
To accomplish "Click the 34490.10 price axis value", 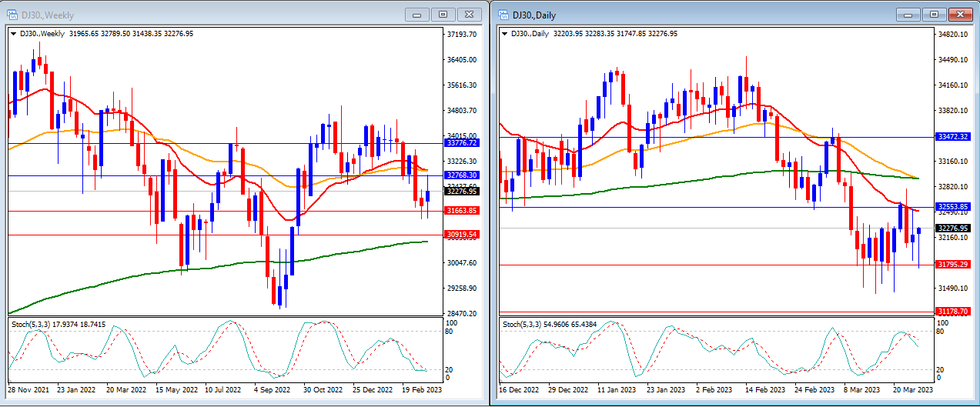I will click(953, 60).
